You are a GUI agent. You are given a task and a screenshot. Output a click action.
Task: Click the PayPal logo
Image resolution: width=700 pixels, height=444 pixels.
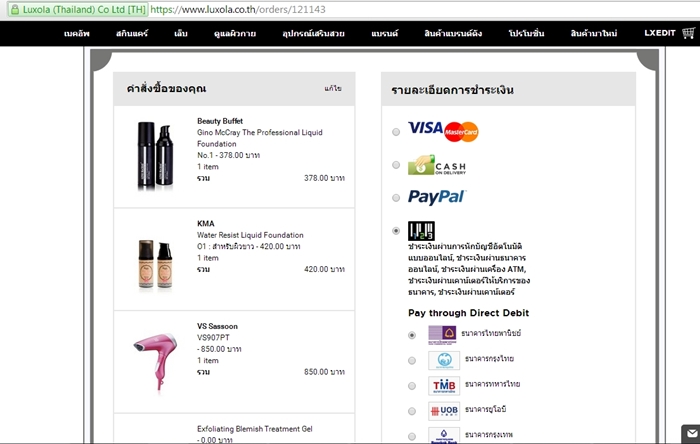point(437,197)
